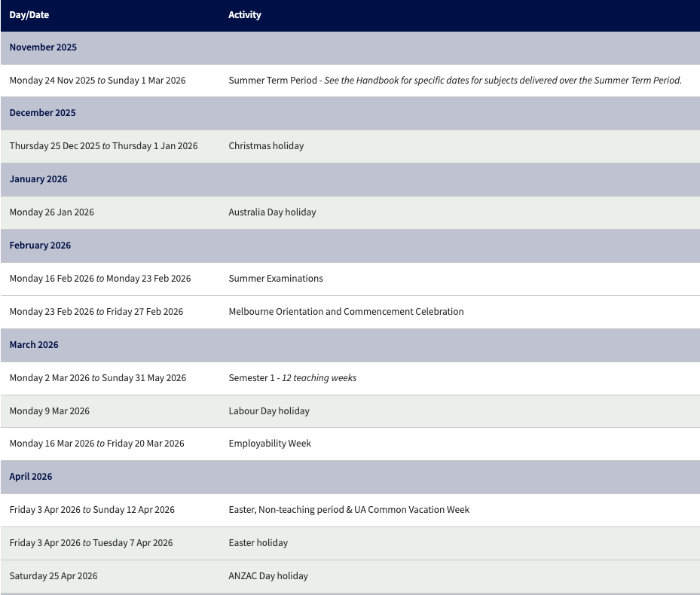Image resolution: width=700 pixels, height=595 pixels.
Task: Click the Activity column header
Action: pos(245,15)
